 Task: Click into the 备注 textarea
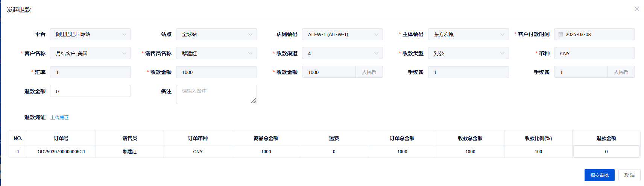[x=216, y=94]
